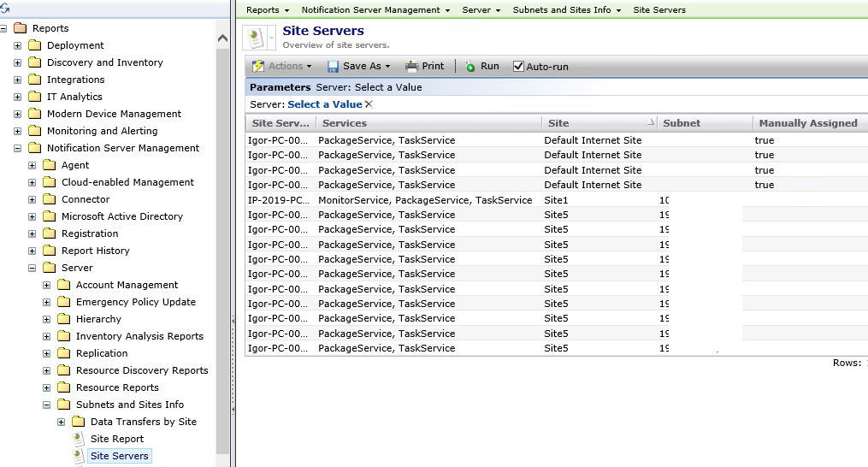Click the Actions lightning icon

point(258,67)
